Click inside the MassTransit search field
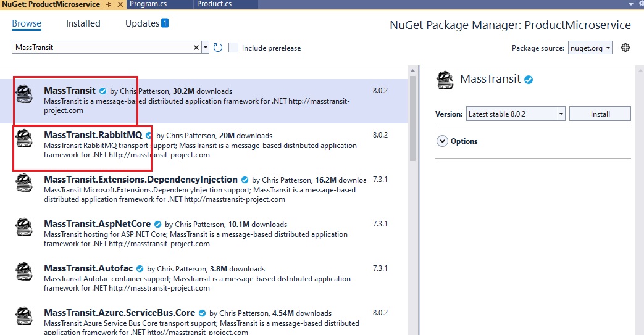 pos(102,48)
